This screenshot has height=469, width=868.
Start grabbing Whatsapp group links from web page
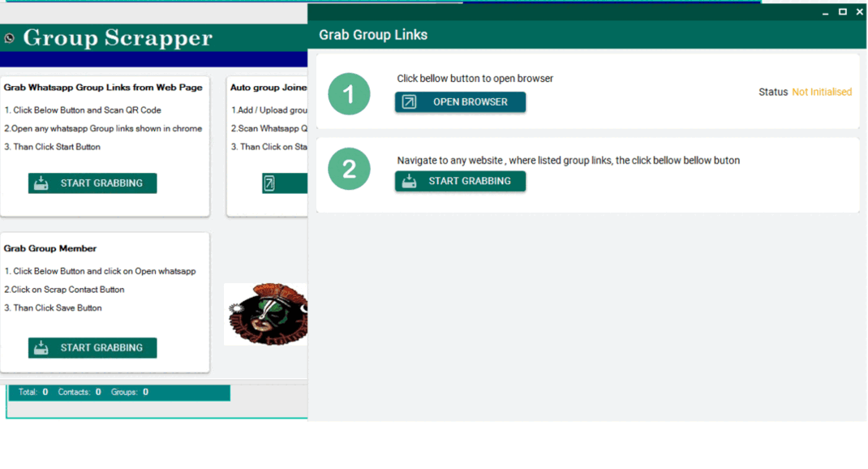pyautogui.click(x=92, y=183)
